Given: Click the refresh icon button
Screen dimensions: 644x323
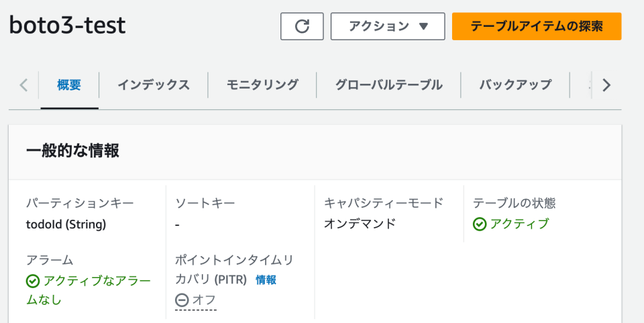Looking at the screenshot, I should (302, 26).
